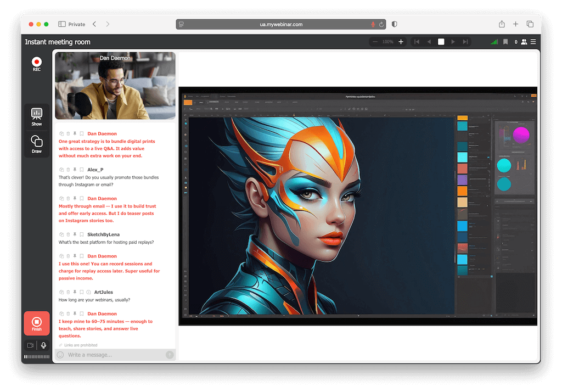
Task: Zoom out presentation with minus button
Action: (375, 42)
